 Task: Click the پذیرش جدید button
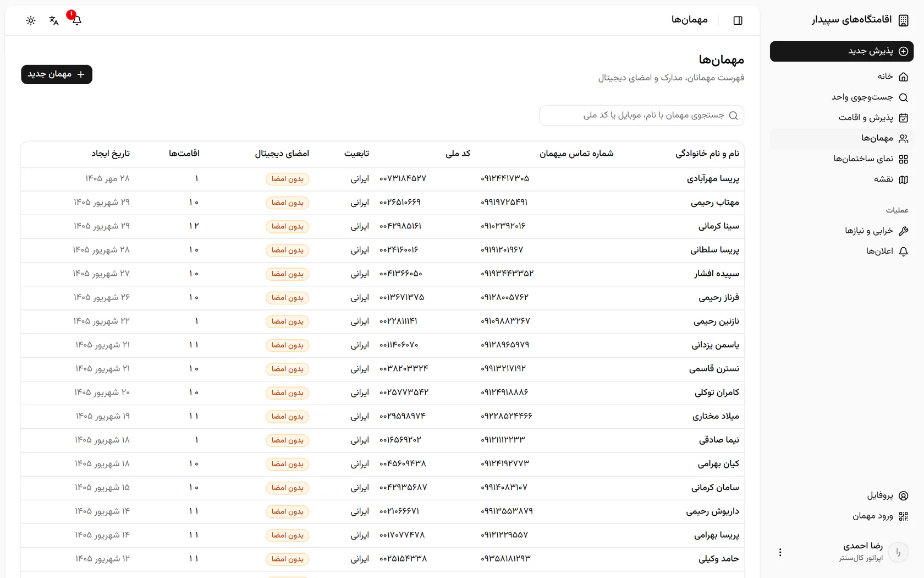[842, 51]
